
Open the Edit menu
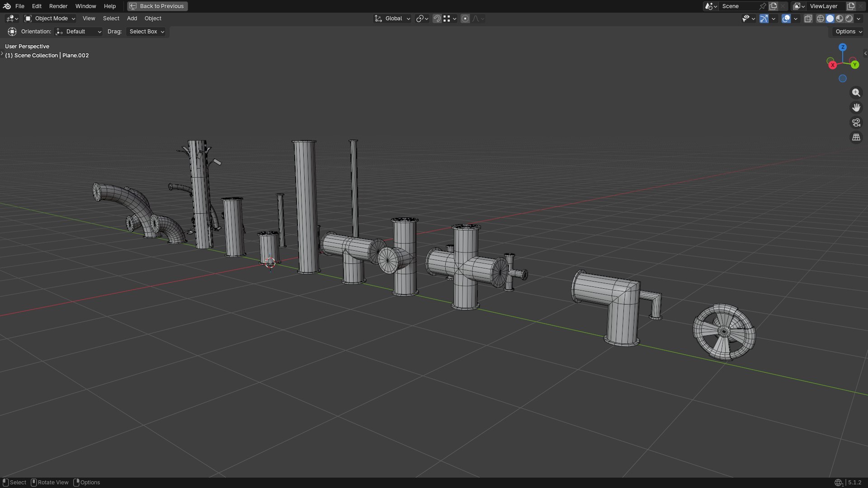click(x=37, y=6)
